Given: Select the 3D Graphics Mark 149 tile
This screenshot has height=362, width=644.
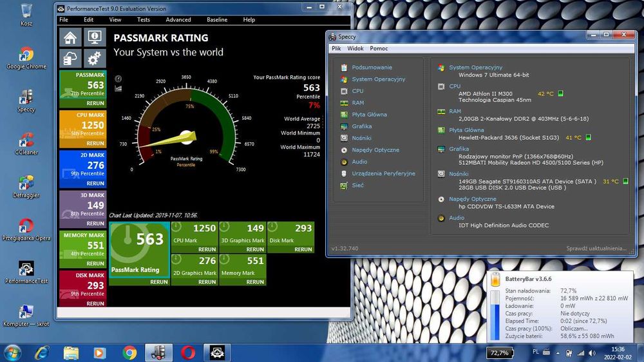Looking at the screenshot, I should [243, 237].
